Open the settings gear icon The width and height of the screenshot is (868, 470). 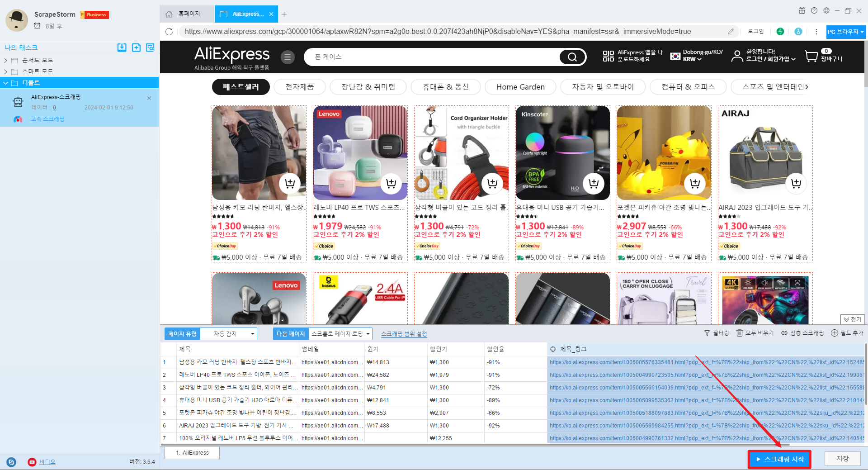826,10
